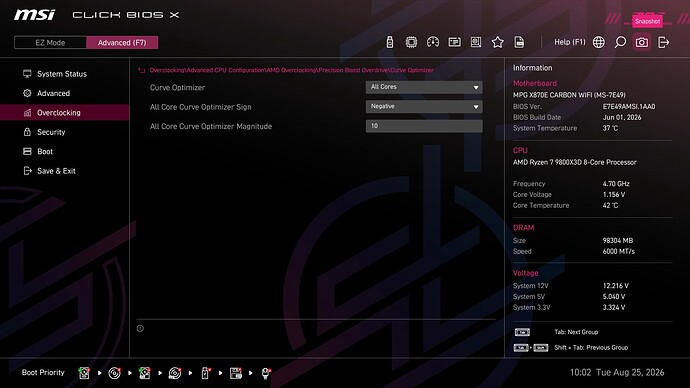Click 'Shift + Tab: Previous Group' hint
Viewport: 690px width, 388px height.
[591, 348]
